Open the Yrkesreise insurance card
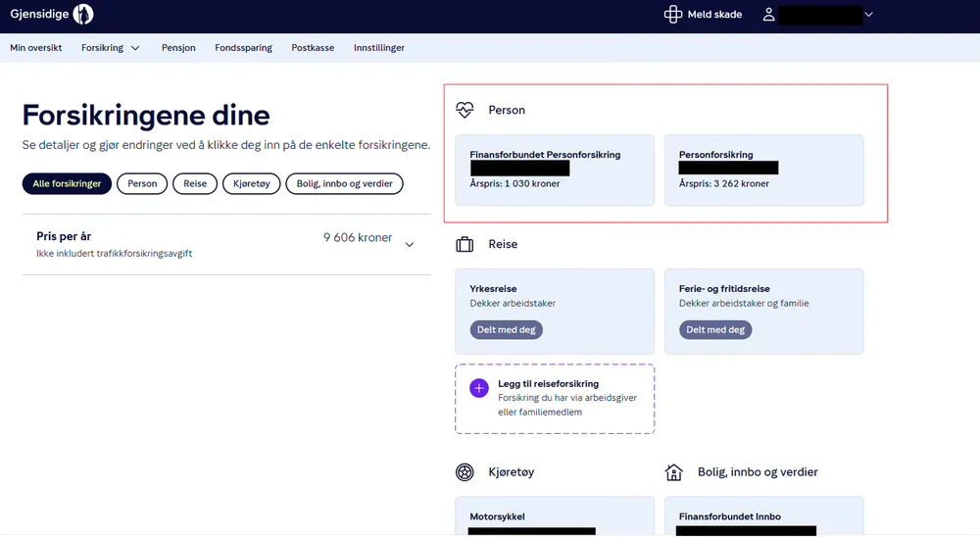 tap(555, 312)
